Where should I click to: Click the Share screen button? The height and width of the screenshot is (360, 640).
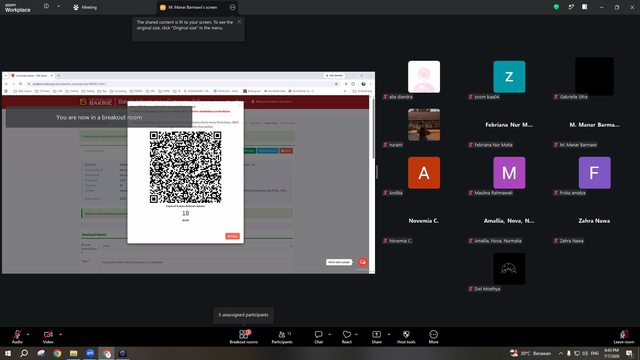coord(376,337)
